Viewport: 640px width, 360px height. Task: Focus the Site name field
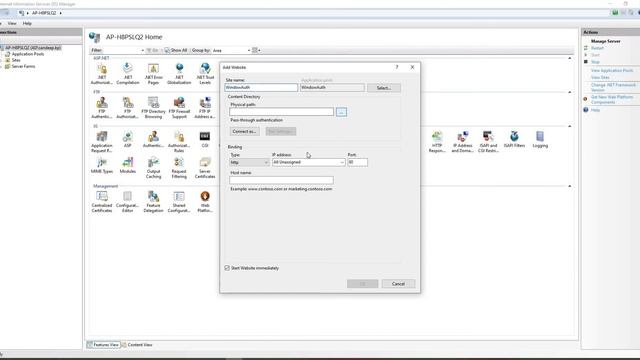tap(261, 87)
